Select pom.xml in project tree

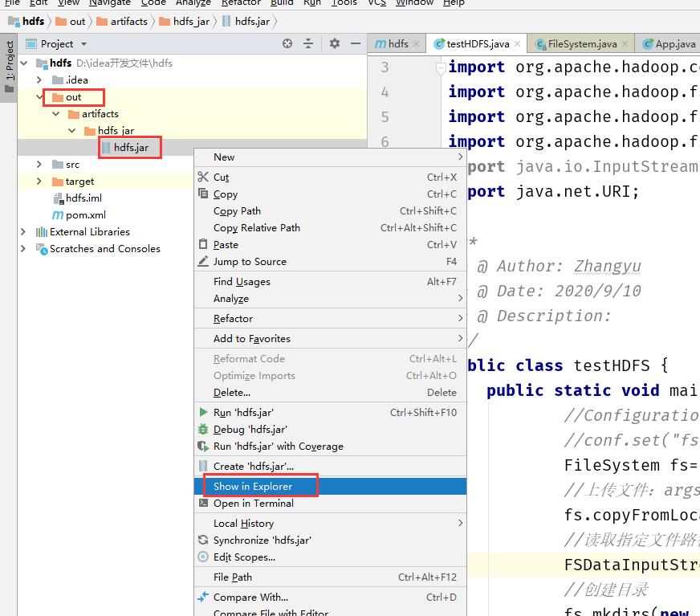[86, 215]
